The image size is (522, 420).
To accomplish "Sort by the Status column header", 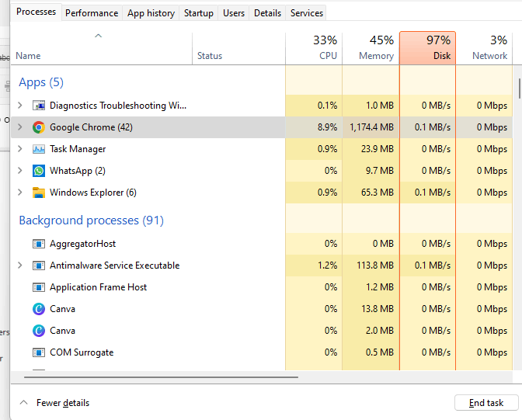I will [x=238, y=49].
